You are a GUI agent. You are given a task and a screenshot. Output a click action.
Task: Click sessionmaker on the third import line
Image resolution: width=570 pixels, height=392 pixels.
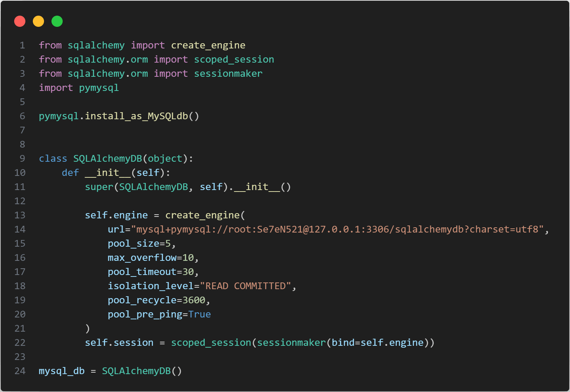(228, 73)
